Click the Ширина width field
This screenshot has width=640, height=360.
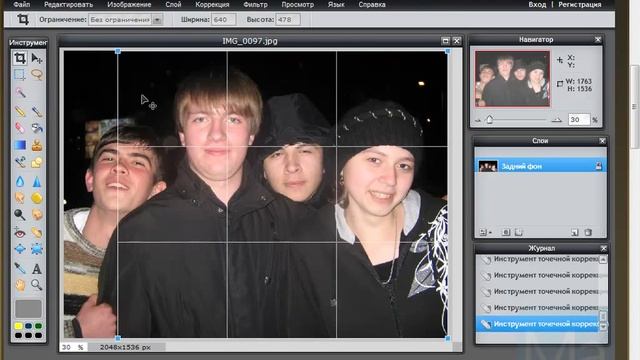coord(224,20)
